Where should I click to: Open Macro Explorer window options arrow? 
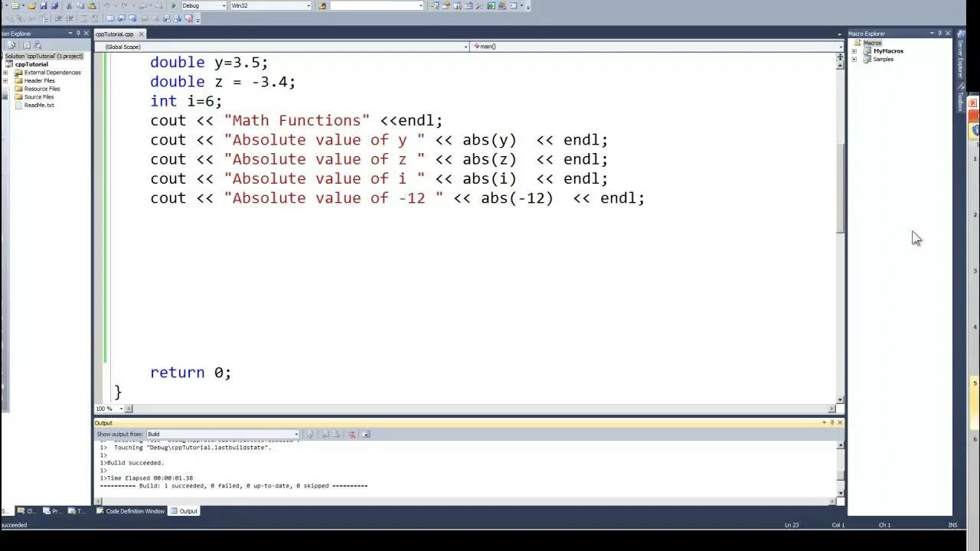[x=932, y=33]
